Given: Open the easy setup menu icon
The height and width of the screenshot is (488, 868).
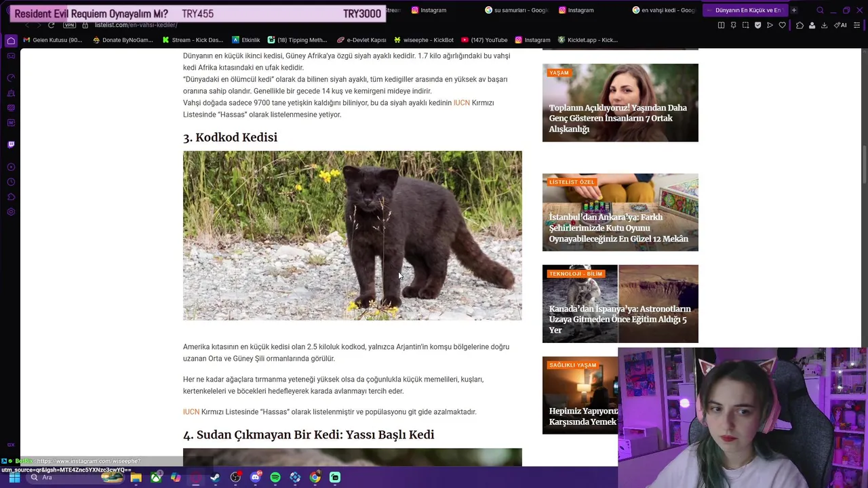Looking at the screenshot, I should (857, 25).
